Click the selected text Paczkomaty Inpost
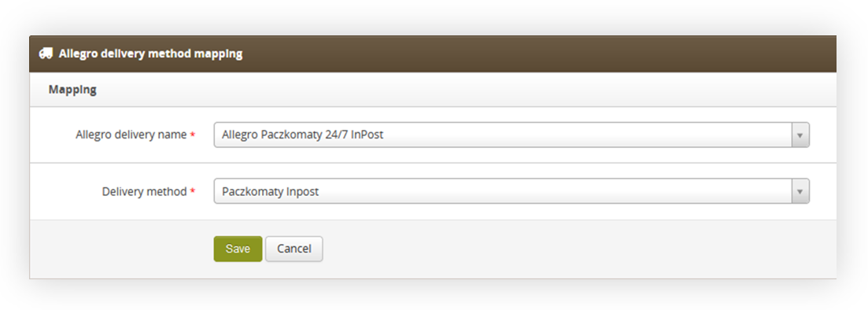868x310 pixels. click(x=270, y=191)
